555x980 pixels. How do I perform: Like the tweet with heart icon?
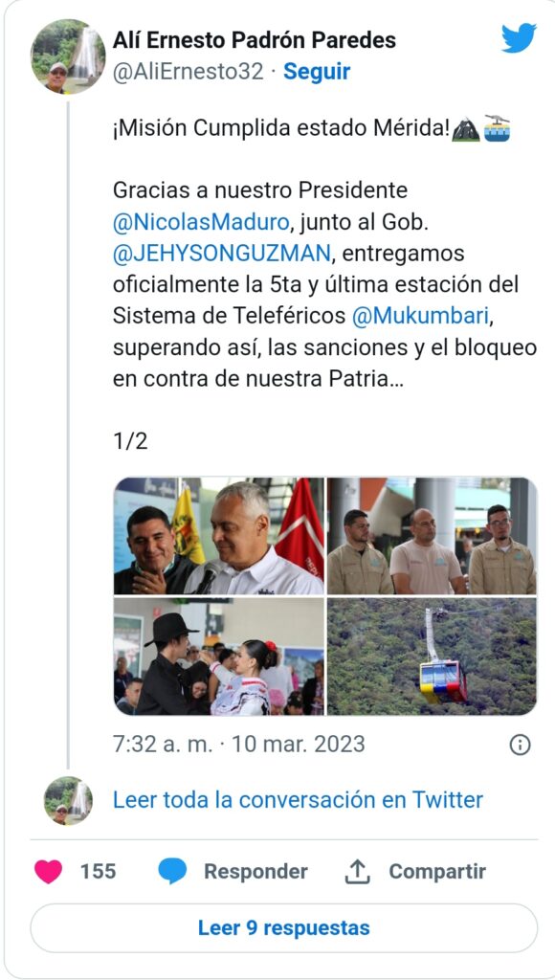[48, 871]
